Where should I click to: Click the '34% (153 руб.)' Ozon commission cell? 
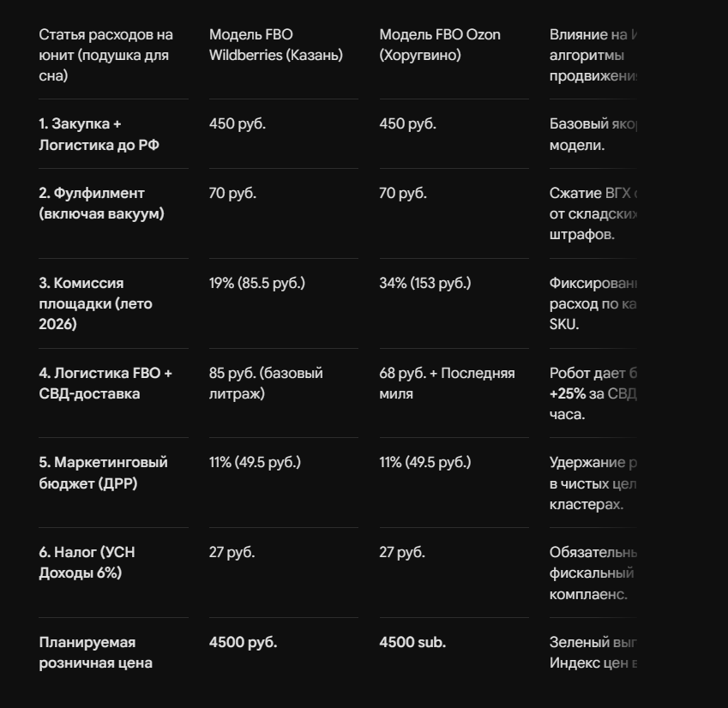[424, 283]
